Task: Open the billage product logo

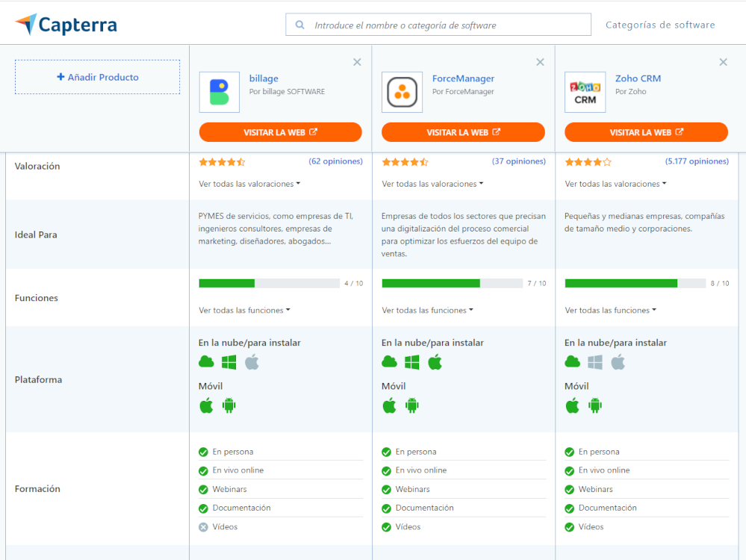Action: (x=220, y=92)
